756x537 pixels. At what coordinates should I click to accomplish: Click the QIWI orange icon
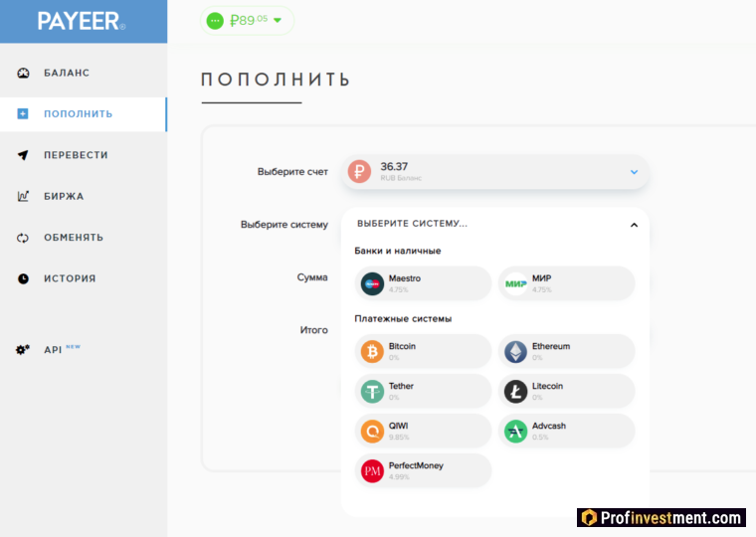tap(372, 432)
